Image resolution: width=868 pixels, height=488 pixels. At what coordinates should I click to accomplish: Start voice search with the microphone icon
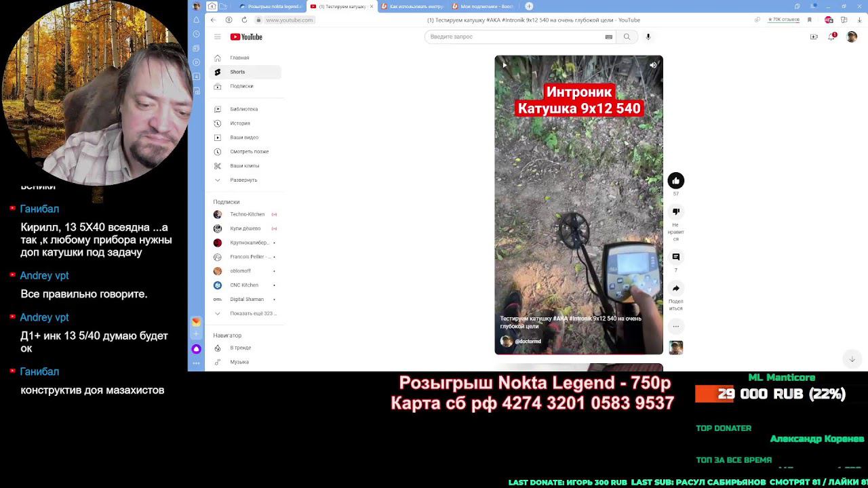648,37
